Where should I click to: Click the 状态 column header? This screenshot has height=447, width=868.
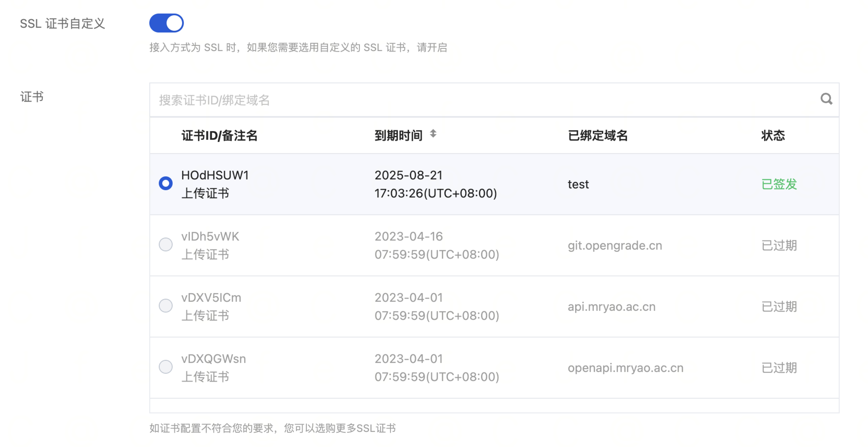[773, 136]
